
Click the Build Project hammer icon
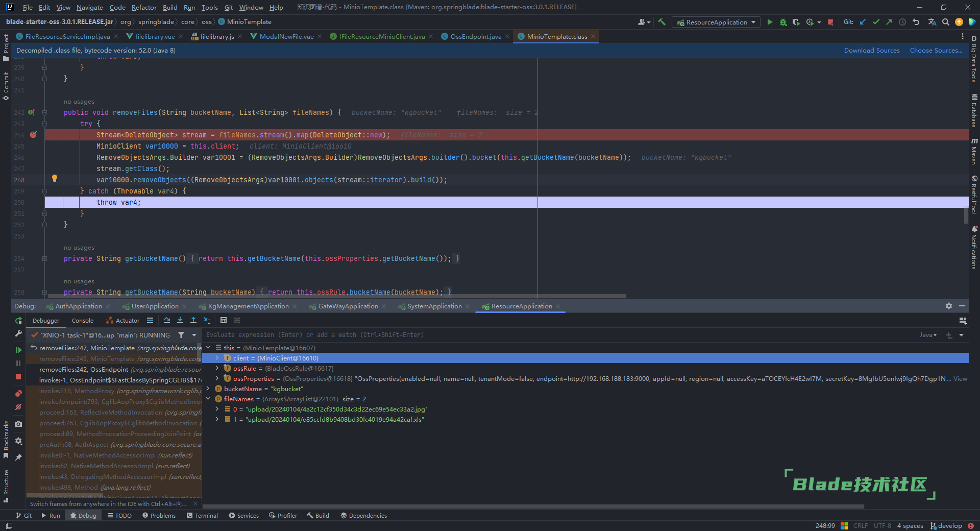point(661,22)
